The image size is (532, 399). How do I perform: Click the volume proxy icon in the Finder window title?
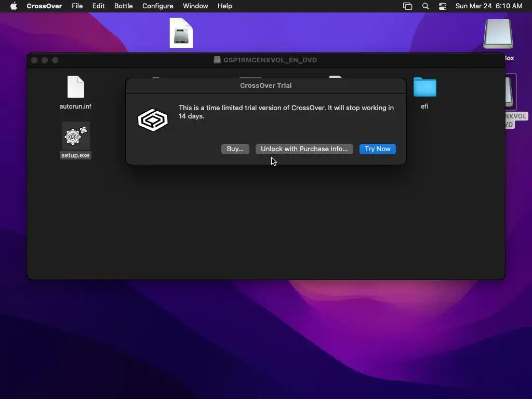point(217,60)
